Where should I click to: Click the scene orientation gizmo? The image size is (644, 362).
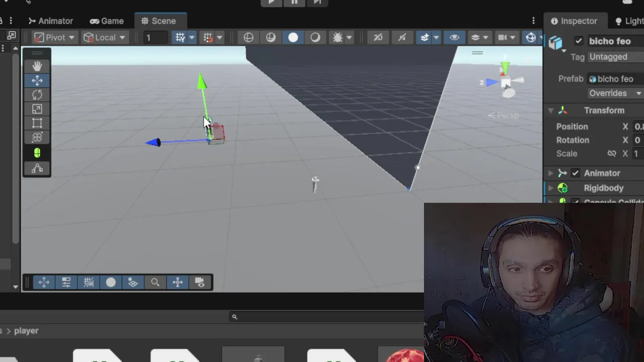[x=505, y=81]
